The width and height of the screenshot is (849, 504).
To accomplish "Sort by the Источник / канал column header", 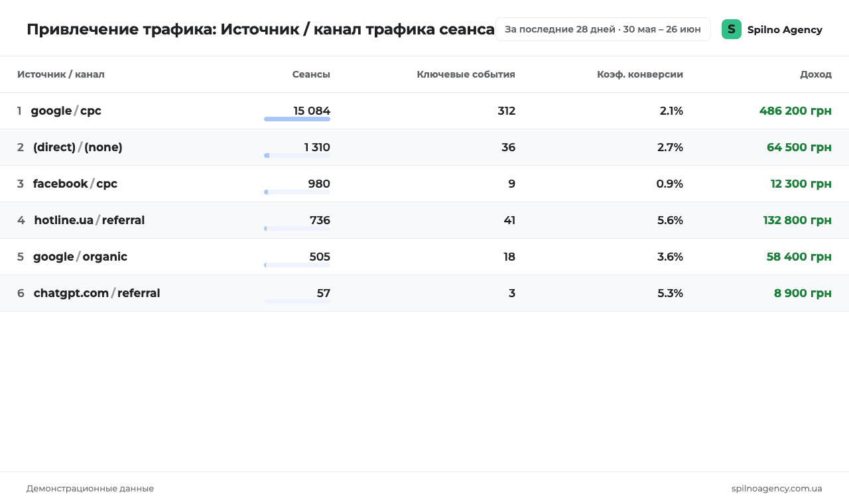I will (x=61, y=74).
